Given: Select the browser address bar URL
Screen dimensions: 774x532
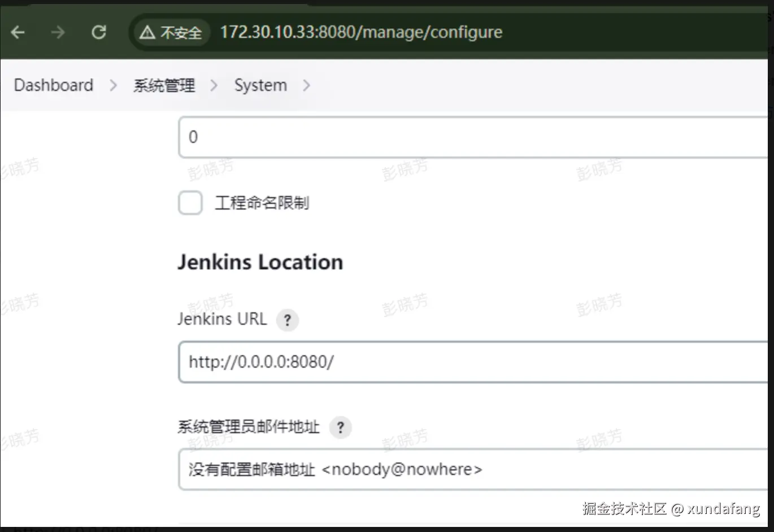Looking at the screenshot, I should pos(361,32).
